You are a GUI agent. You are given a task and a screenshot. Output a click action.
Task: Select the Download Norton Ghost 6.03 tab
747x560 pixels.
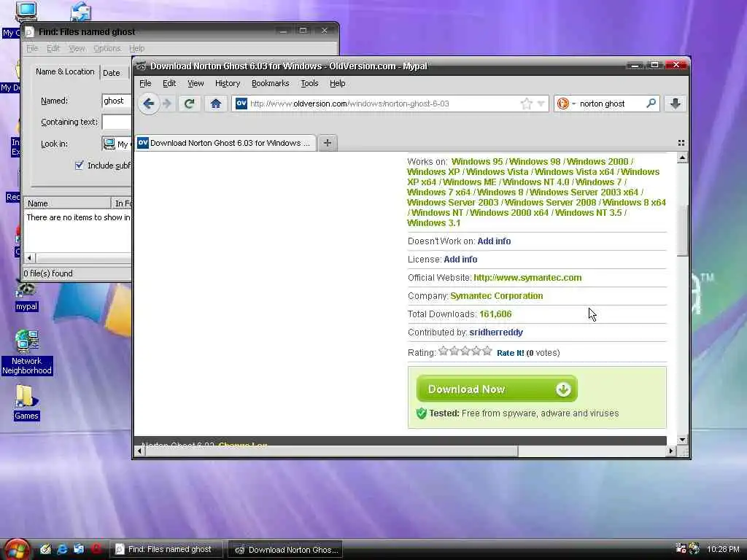click(x=226, y=143)
